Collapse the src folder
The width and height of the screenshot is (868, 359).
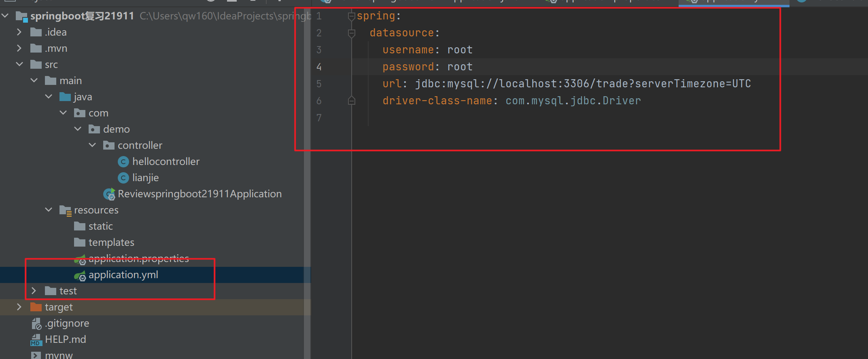click(19, 64)
